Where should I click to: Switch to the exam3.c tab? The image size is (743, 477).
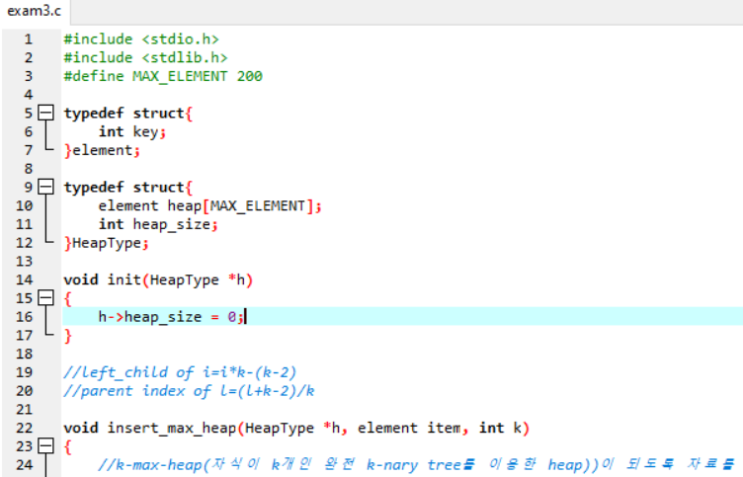[x=34, y=10]
